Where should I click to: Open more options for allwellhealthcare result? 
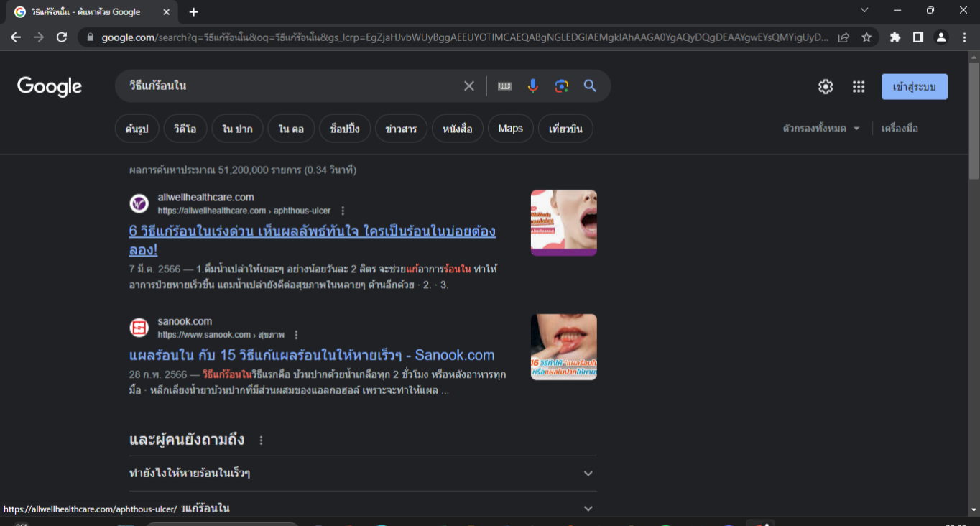(x=343, y=211)
